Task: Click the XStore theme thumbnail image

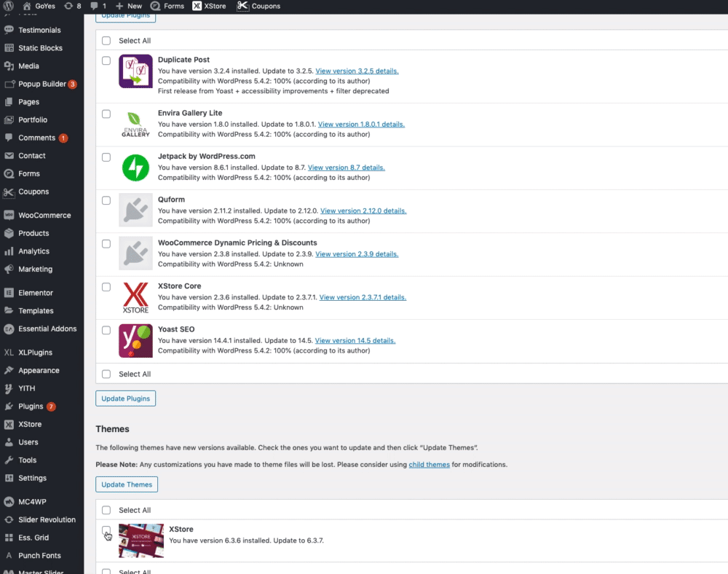Action: [x=141, y=540]
